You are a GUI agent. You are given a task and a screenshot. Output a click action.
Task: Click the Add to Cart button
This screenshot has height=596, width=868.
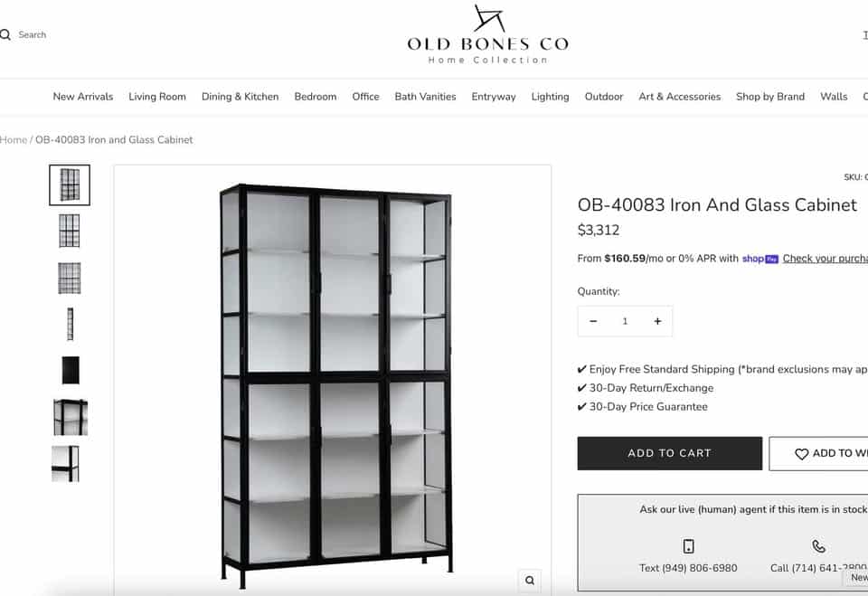coord(669,453)
